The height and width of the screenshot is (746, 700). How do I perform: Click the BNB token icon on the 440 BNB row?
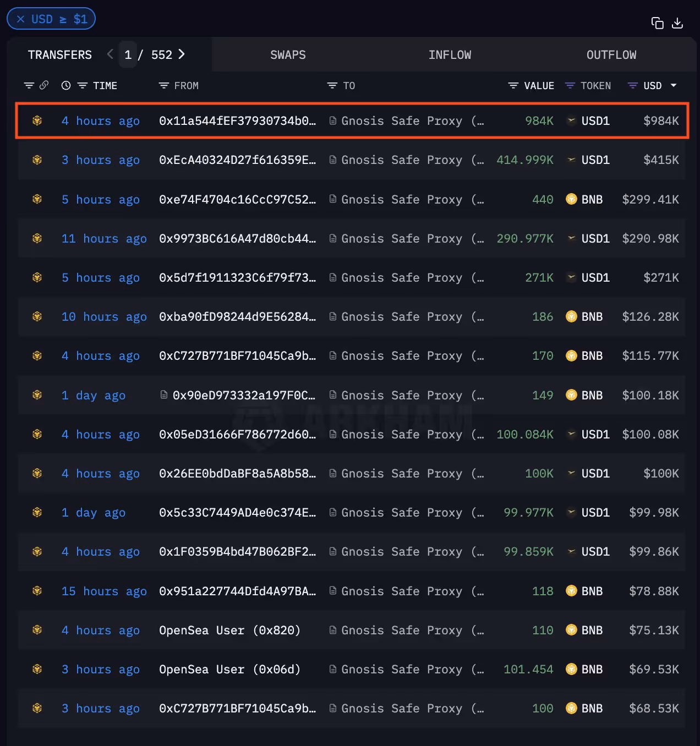coord(571,199)
